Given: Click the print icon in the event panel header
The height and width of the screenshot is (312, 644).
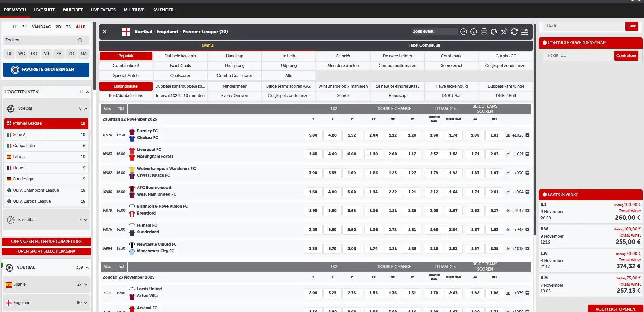Looking at the screenshot, I should pyautogui.click(x=484, y=32).
